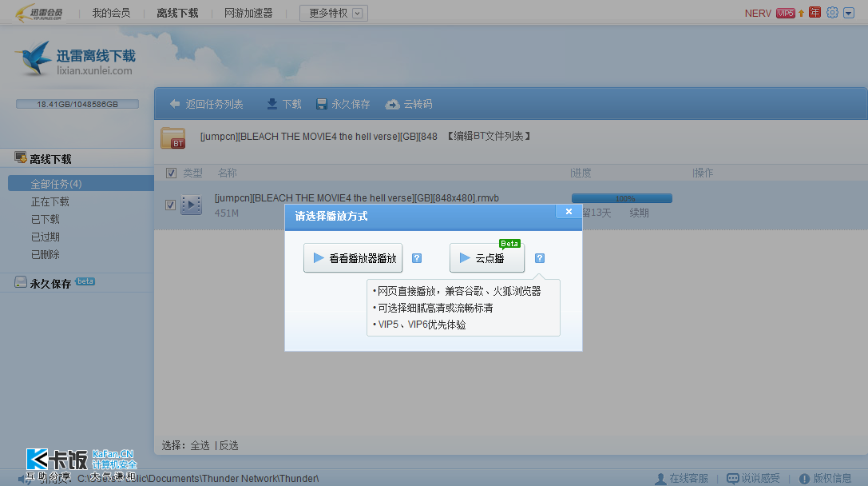
Task: Click 返回任务列表 back arrow button
Action: point(207,104)
